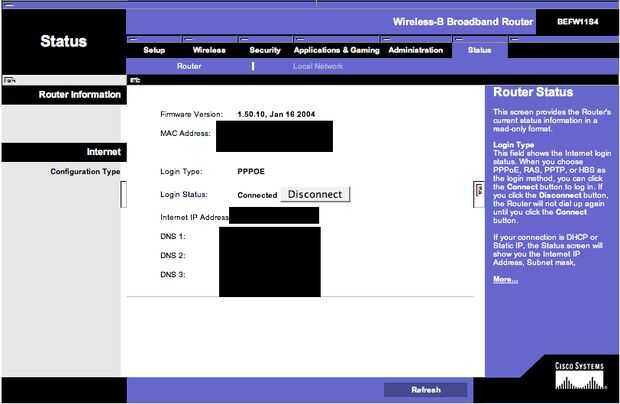Click the Firmware Version label

(x=192, y=114)
